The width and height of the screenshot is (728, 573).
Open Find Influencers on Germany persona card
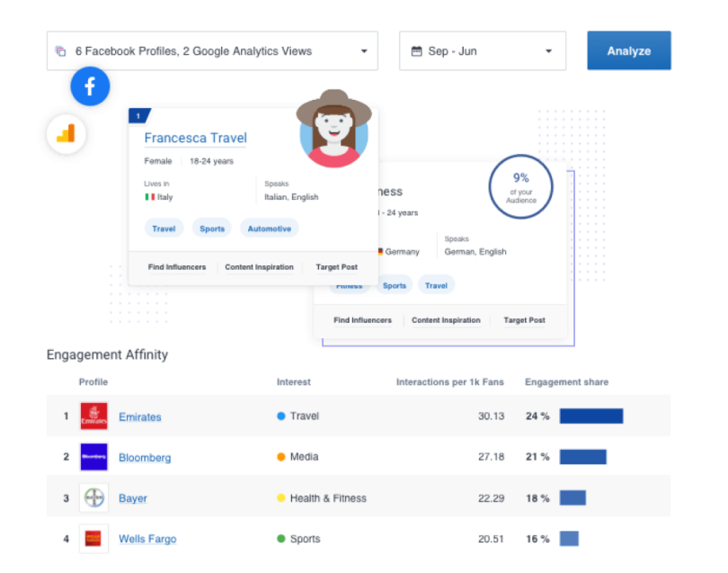click(362, 320)
